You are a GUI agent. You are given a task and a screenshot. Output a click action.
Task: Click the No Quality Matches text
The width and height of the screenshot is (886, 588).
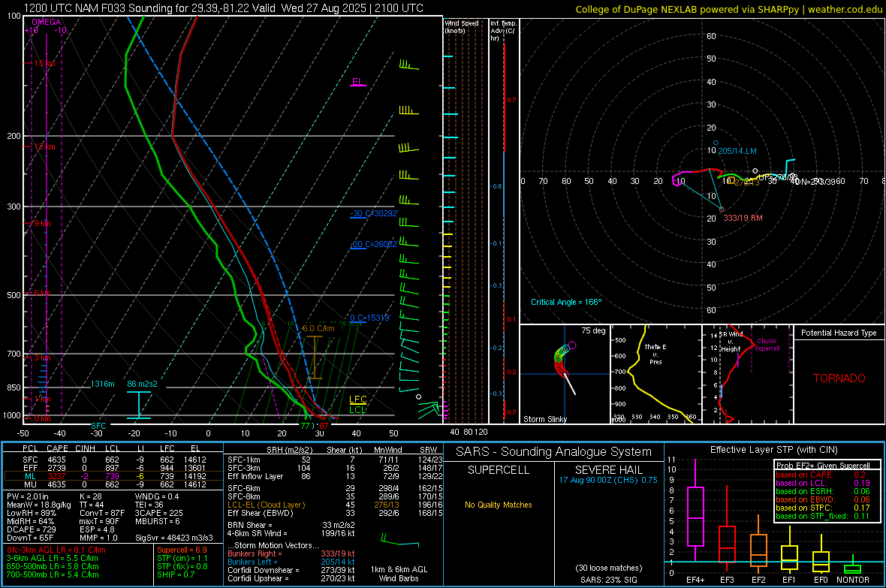click(x=499, y=505)
